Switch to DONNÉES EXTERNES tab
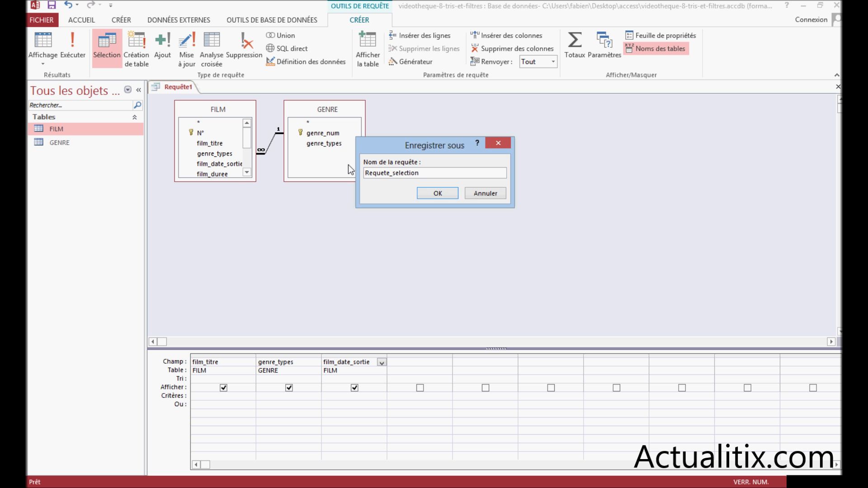 pos(179,20)
